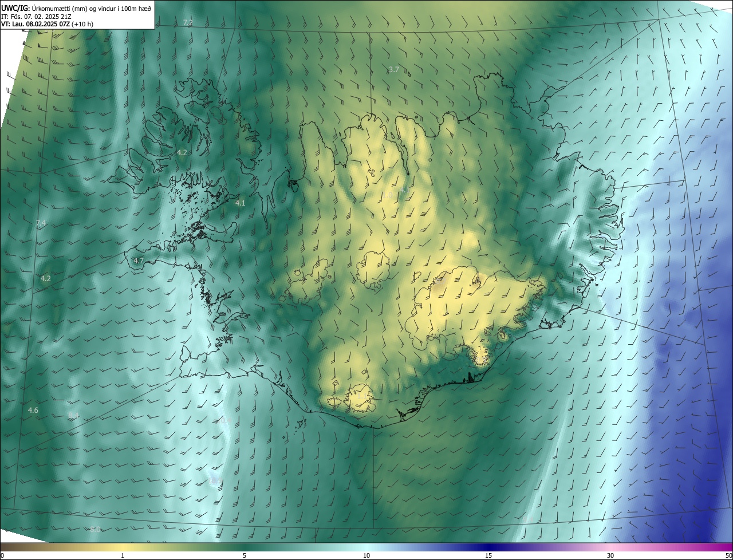Click the "8.0" value label
The image size is (733, 560).
[x=95, y=530]
